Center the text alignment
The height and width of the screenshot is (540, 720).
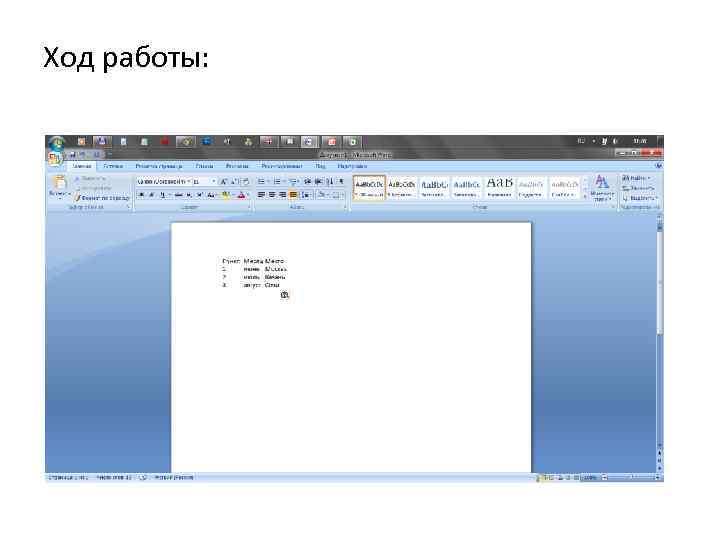point(272,195)
